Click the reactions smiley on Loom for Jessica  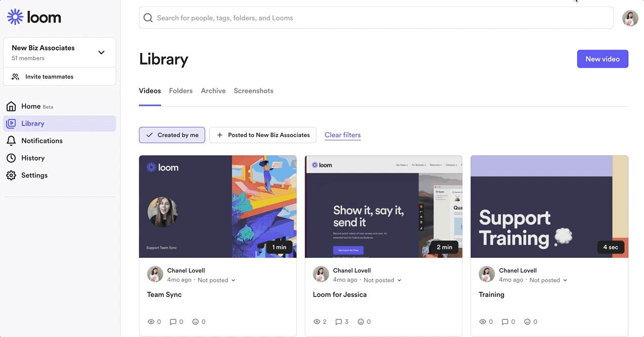[361, 322]
